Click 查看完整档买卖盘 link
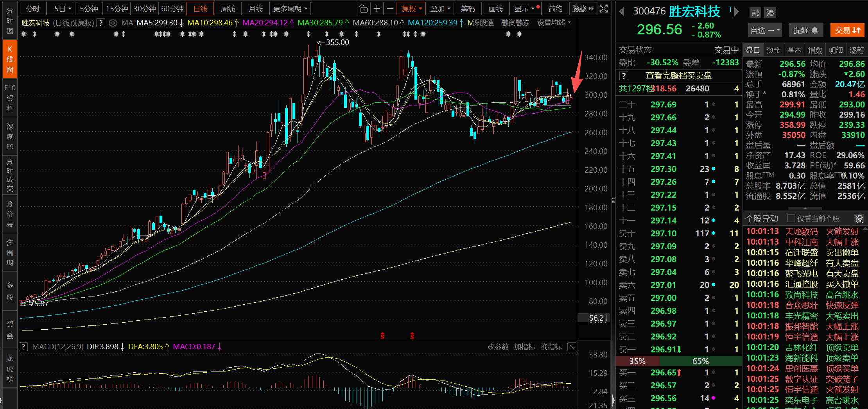The width and height of the screenshot is (868, 409). pyautogui.click(x=678, y=76)
